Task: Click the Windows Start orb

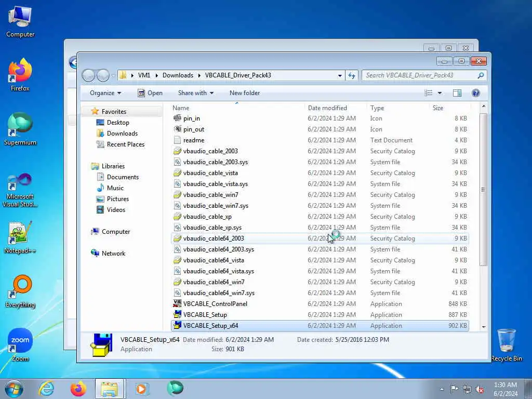Action: [14, 389]
